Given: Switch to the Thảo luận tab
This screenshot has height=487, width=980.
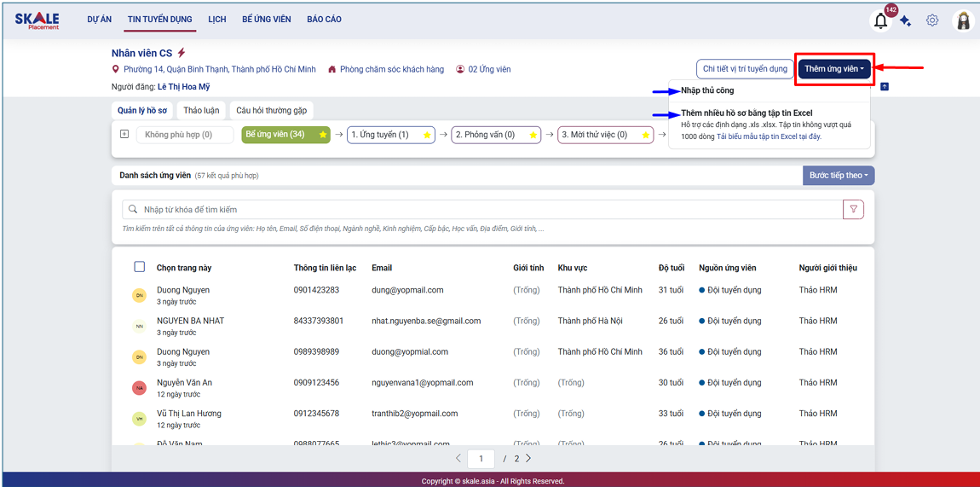Looking at the screenshot, I should coord(201,110).
